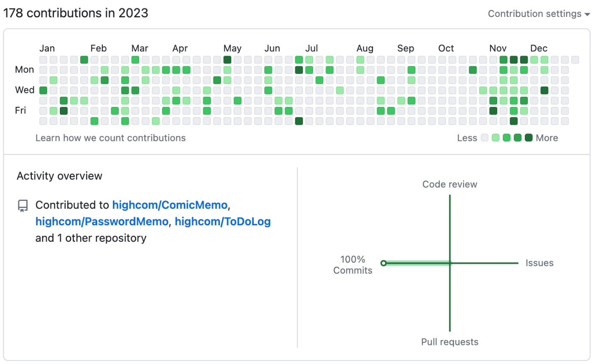The image size is (594, 364).
Task: Click the "Dec" month label
Action: point(539,48)
